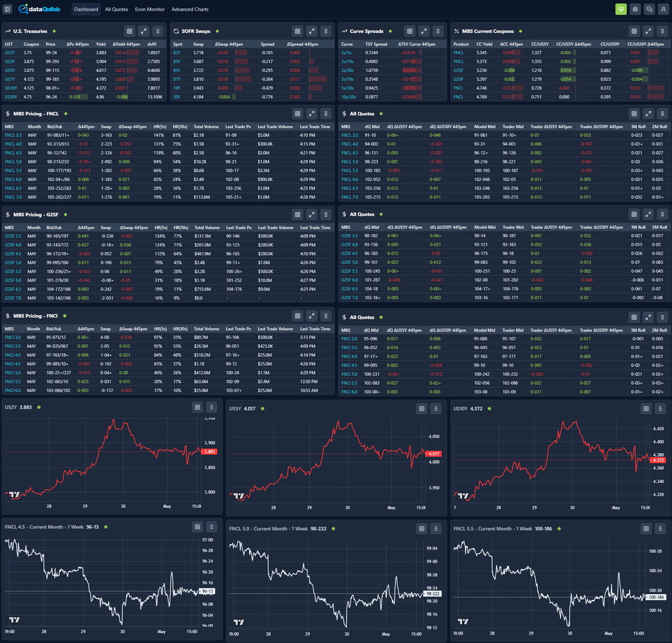
Task: Click CC/US10Y column header in MBS Current Coupons
Action: pos(609,44)
